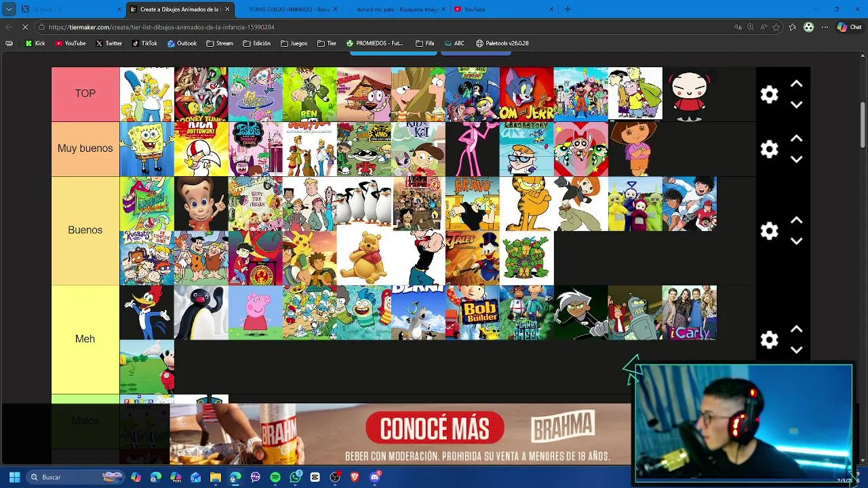Move Meh row up with arrow
868x488 pixels.
797,329
